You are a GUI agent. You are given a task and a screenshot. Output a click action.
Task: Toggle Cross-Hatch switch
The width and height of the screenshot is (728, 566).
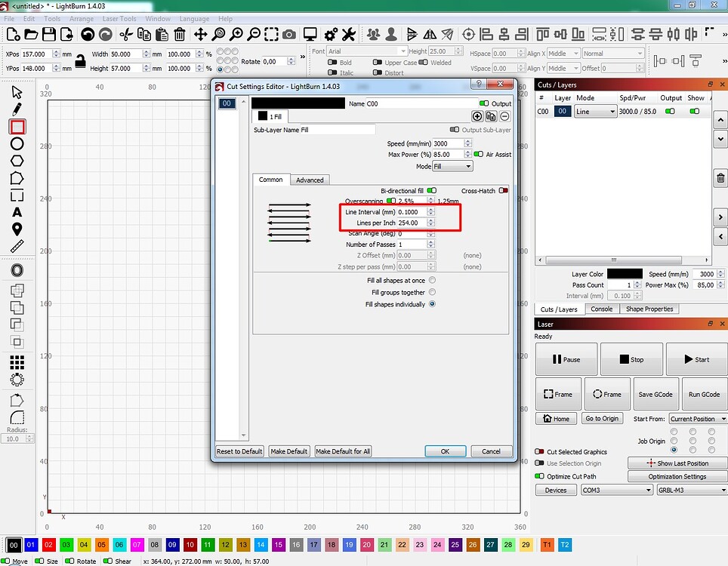[x=503, y=191]
